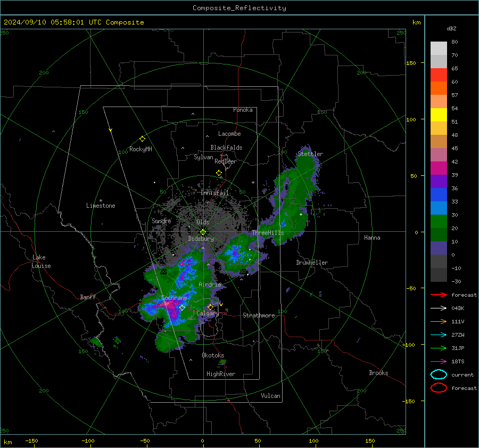
Task: Select the cyan current ellipse legend icon
Action: [x=439, y=374]
